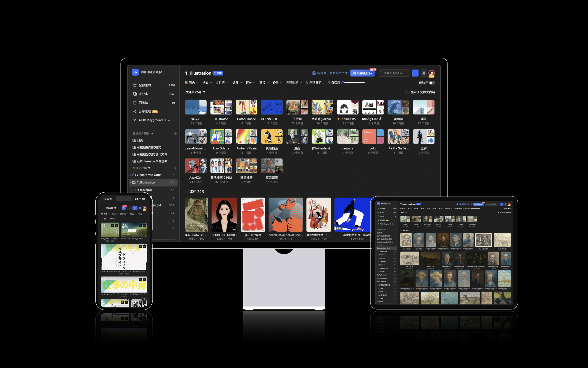The width and height of the screenshot is (588, 368).
Task: Open the 链接 filter dropdown on the monitor
Action: (264, 83)
